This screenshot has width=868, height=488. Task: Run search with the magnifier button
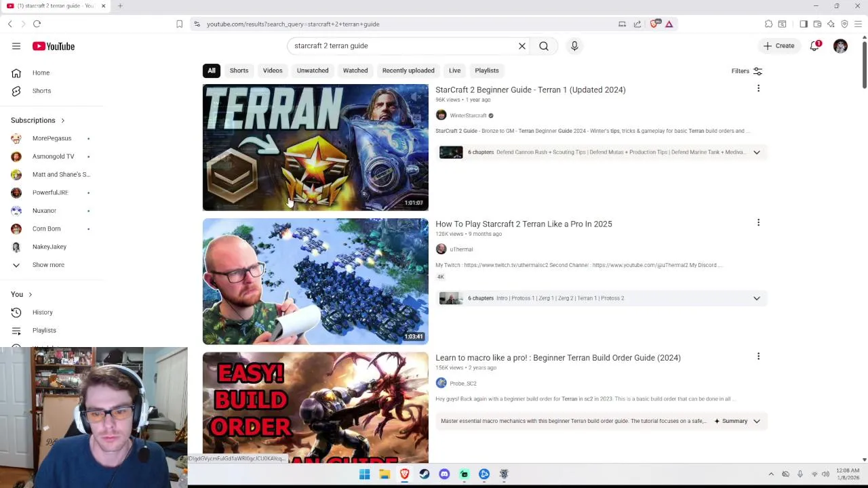(544, 46)
